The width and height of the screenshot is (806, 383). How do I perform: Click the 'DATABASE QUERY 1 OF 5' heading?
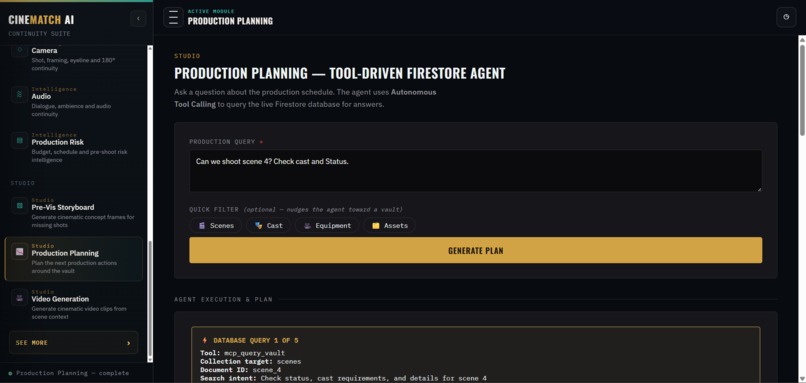[255, 340]
